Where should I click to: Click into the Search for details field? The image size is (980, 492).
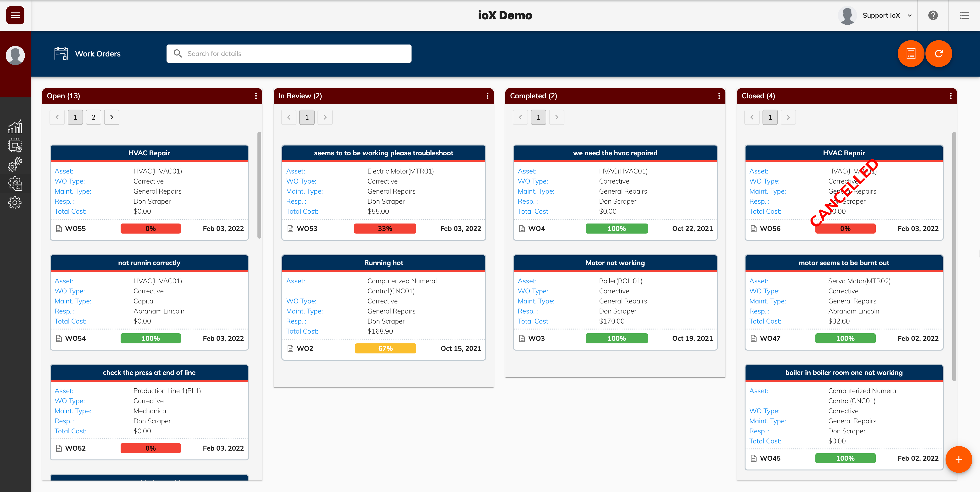coord(289,54)
